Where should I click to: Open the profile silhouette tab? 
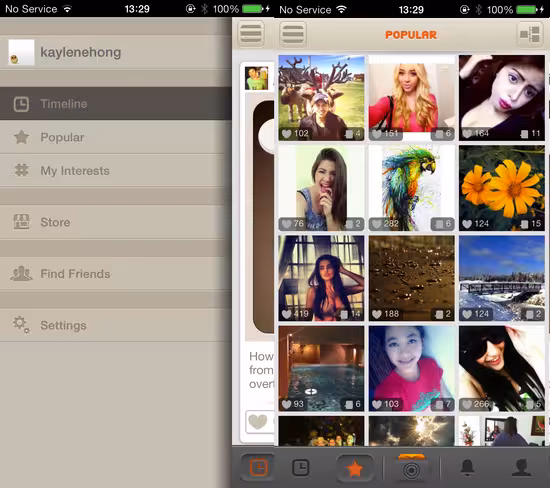coord(522,468)
